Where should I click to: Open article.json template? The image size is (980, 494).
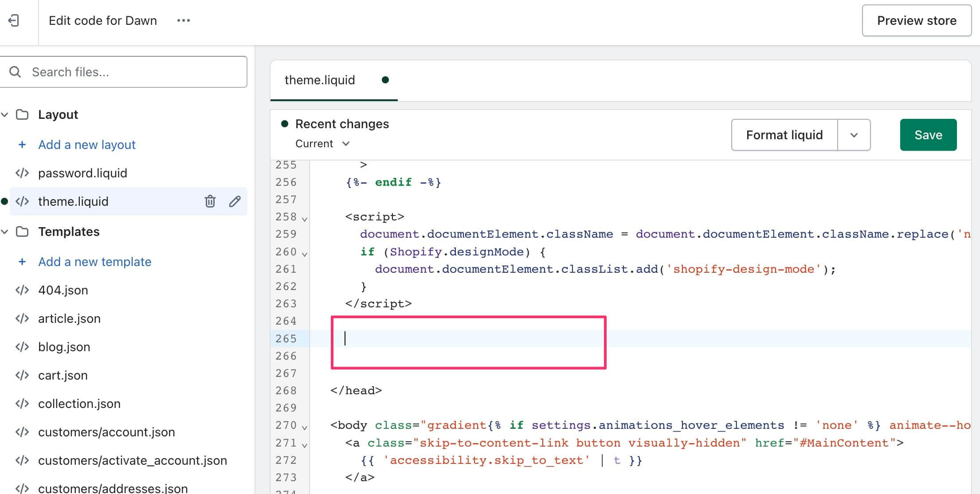69,318
